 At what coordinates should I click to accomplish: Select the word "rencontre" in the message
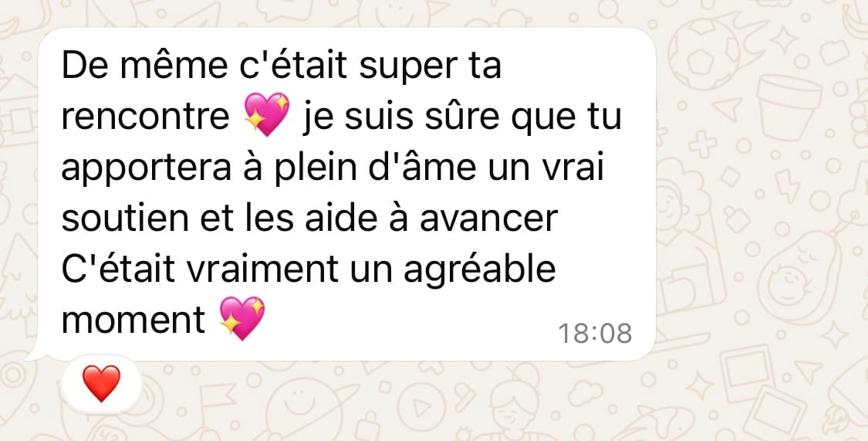[x=145, y=117]
